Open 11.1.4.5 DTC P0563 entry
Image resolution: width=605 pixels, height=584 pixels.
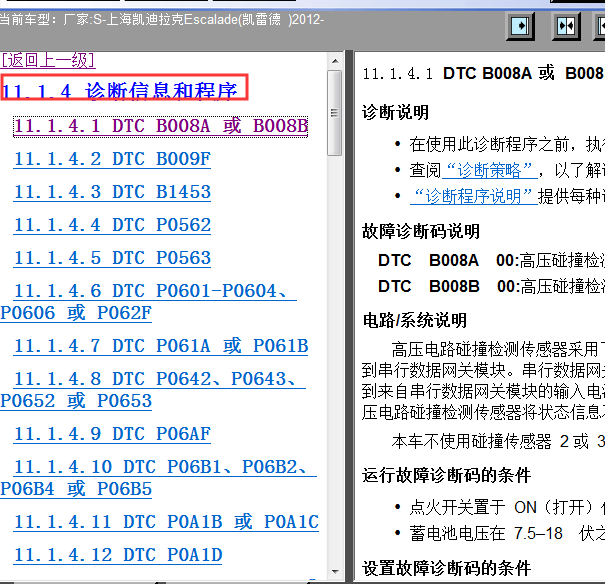[112, 258]
